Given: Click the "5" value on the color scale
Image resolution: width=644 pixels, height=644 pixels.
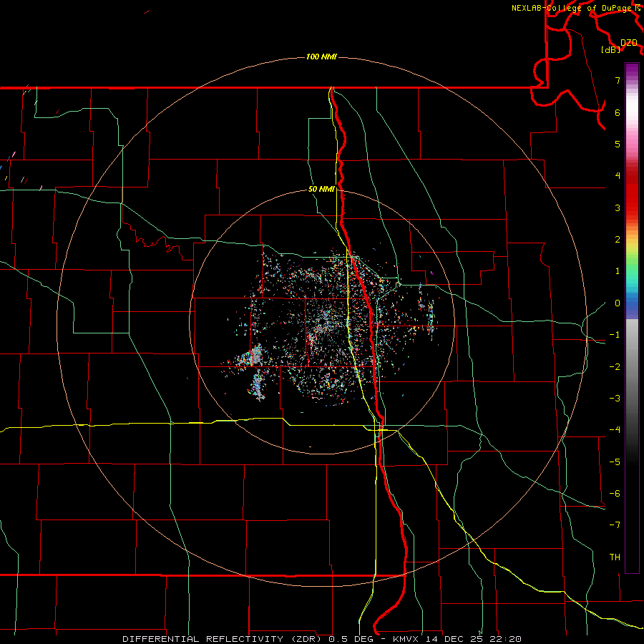Looking at the screenshot, I should pos(618,144).
